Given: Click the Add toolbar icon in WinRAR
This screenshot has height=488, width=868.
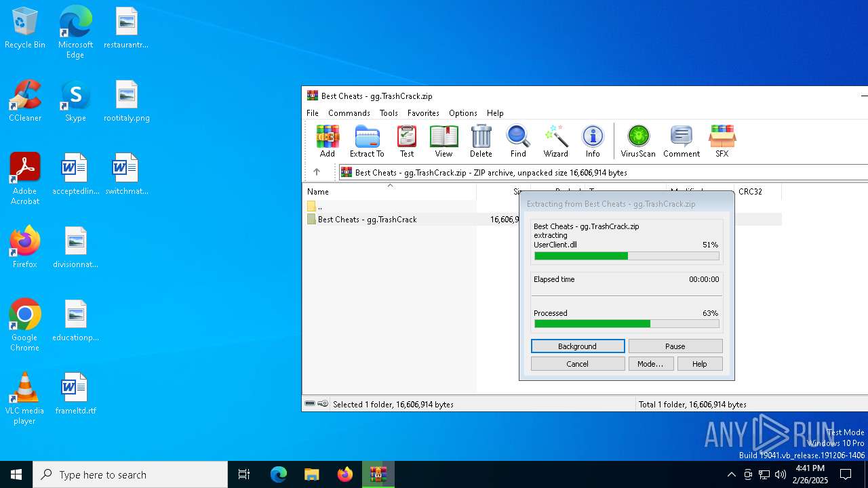Looking at the screenshot, I should pyautogui.click(x=328, y=141).
